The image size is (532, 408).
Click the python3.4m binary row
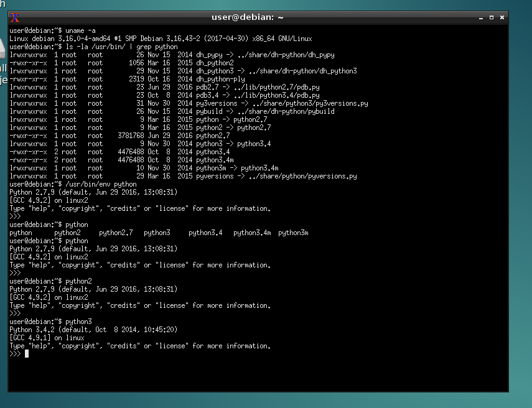[x=121, y=160]
